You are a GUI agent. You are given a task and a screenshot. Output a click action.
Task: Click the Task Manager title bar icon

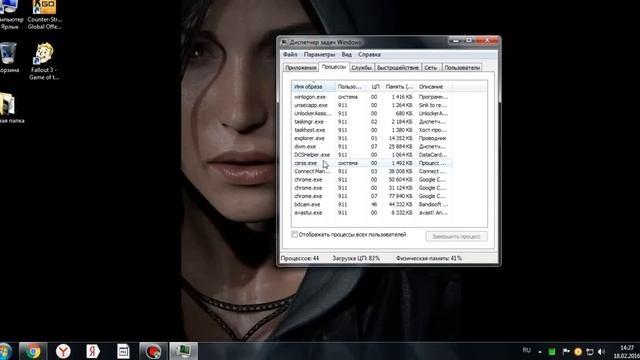pyautogui.click(x=284, y=42)
